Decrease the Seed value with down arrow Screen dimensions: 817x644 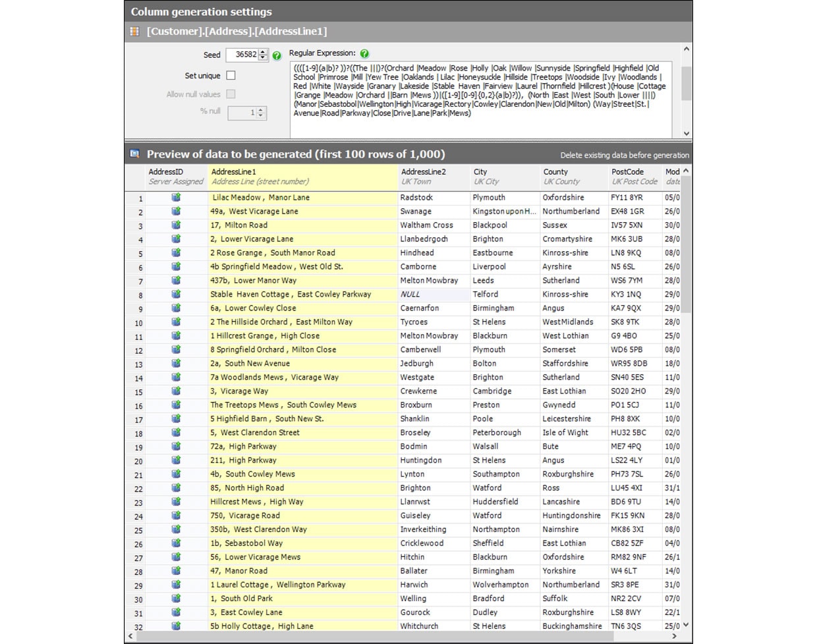click(264, 58)
